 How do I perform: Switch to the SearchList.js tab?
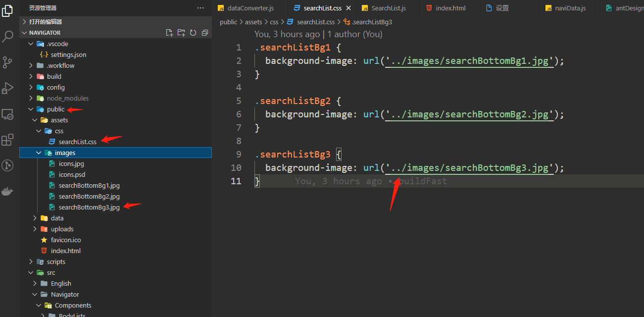pyautogui.click(x=389, y=8)
